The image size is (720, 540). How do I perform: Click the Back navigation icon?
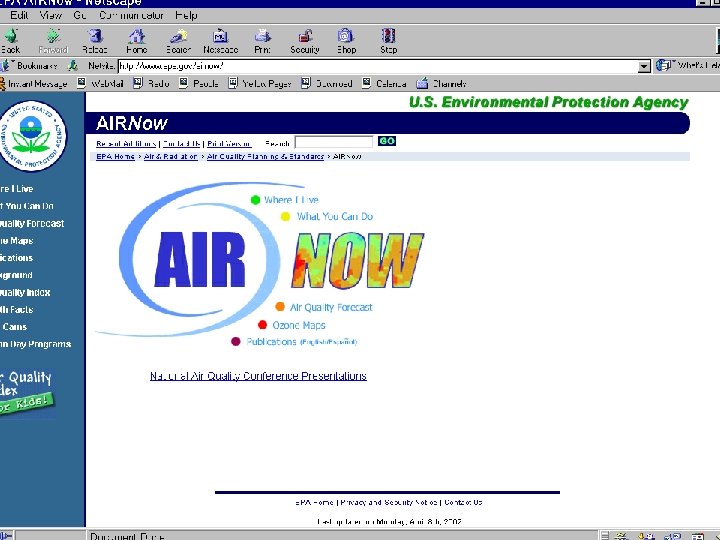click(11, 36)
